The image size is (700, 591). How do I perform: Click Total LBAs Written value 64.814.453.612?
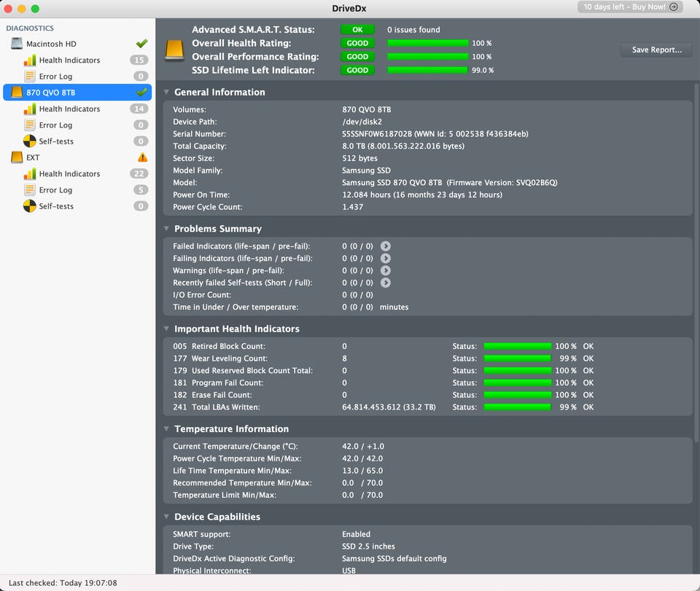(389, 407)
